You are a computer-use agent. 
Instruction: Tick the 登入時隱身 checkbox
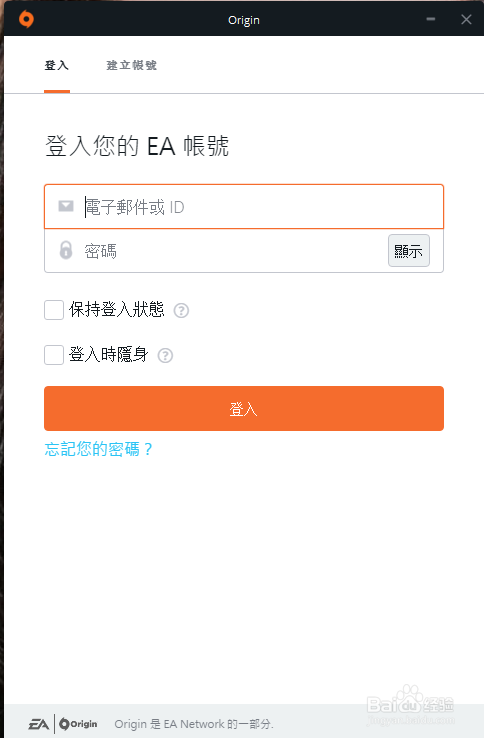click(54, 355)
